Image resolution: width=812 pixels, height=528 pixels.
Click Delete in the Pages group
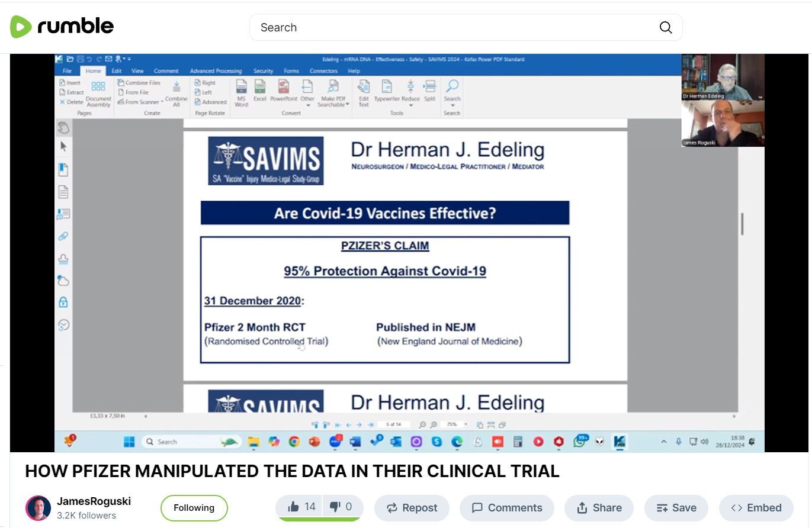coord(71,102)
